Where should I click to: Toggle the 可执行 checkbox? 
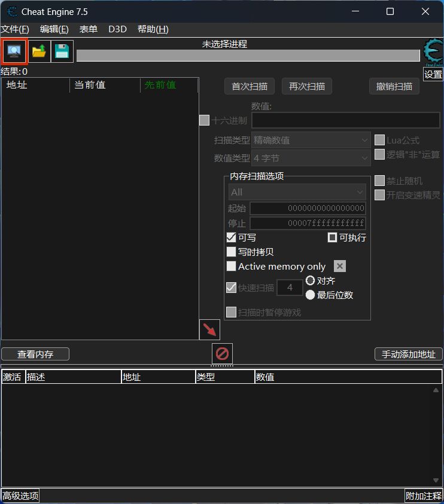point(332,237)
